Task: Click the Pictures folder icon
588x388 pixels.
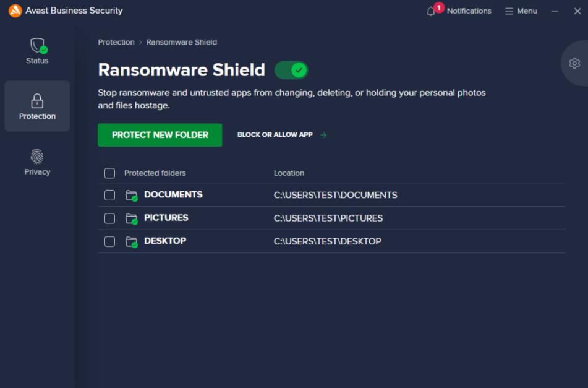Action: tap(132, 218)
